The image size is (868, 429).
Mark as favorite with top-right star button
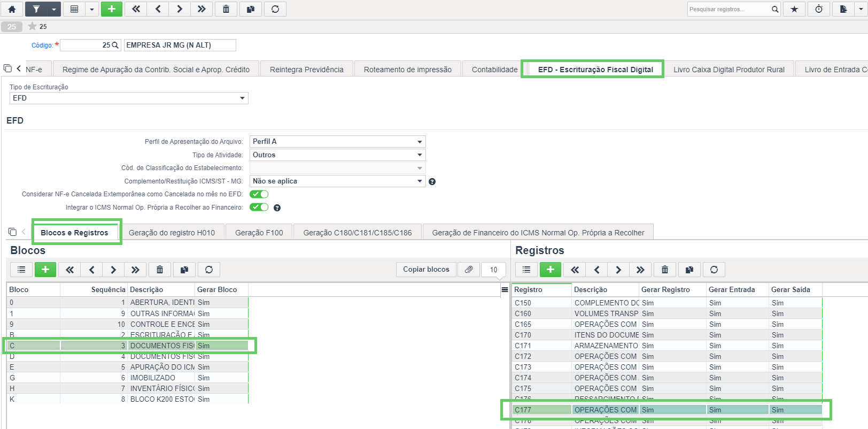click(795, 9)
